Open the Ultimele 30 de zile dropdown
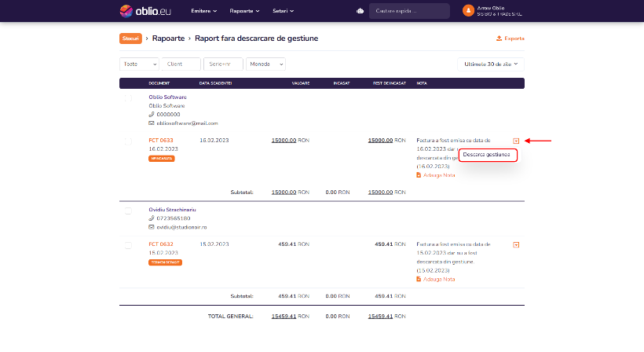Viewport: 644px width, 352px height. point(491,64)
